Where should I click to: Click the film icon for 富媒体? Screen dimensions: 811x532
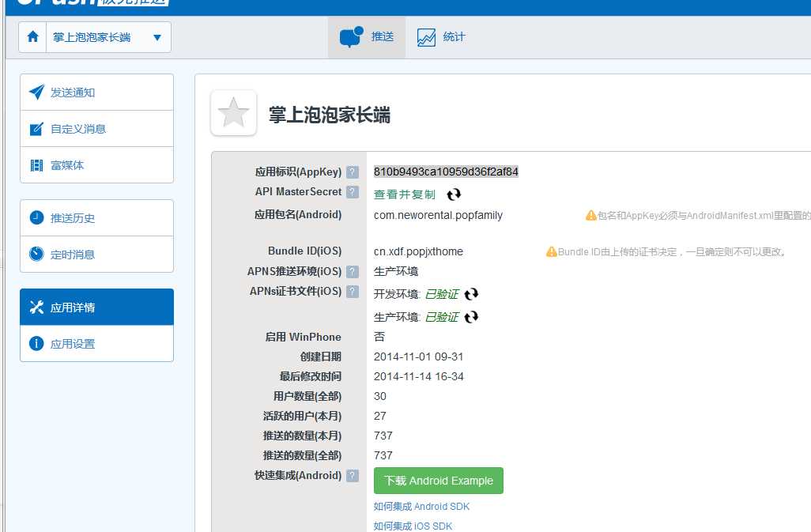[x=36, y=165]
